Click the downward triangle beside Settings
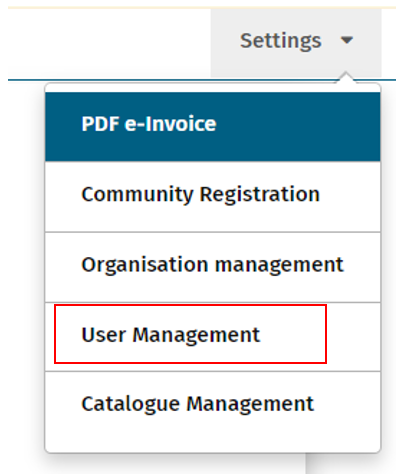This screenshot has width=407, height=475. click(x=347, y=40)
